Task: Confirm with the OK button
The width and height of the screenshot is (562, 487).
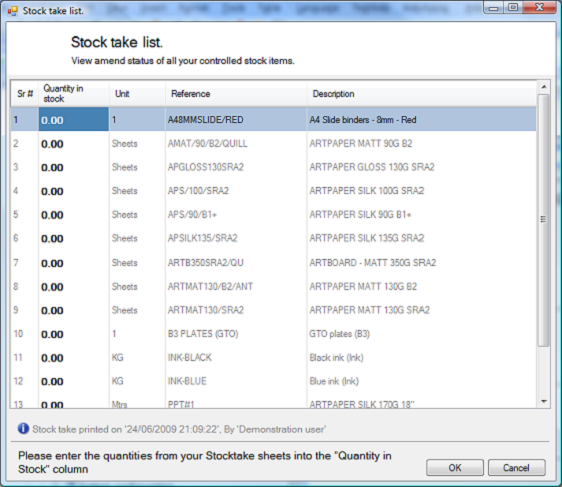Action: click(x=455, y=468)
